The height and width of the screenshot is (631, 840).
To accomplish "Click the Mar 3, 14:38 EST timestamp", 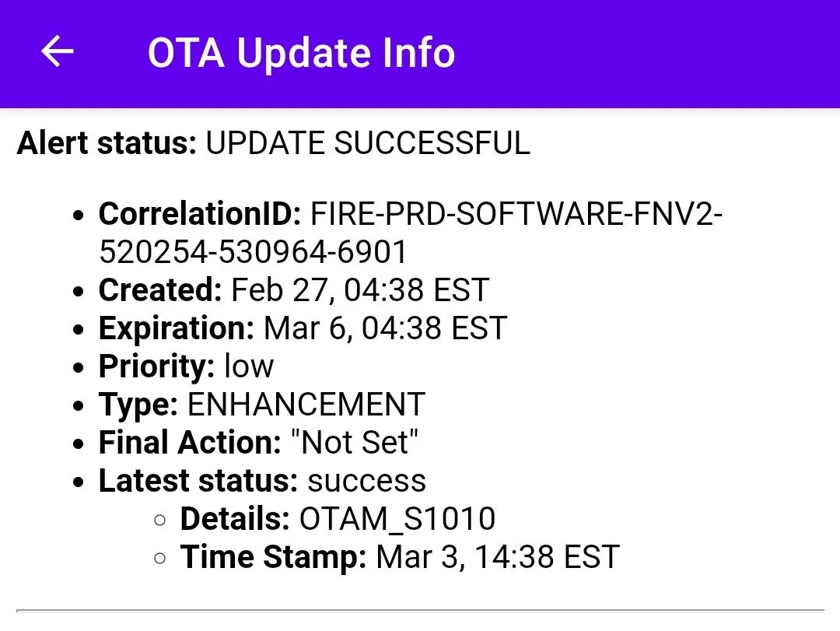I will 498,557.
